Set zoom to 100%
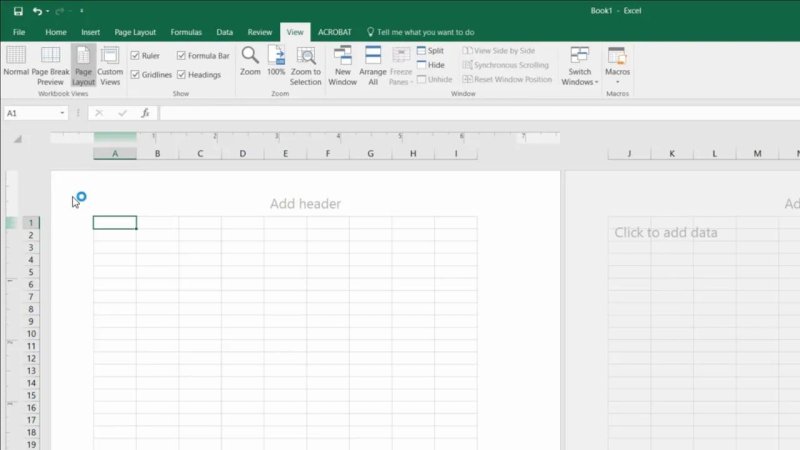Screen dimensions: 800x450 [276, 61]
